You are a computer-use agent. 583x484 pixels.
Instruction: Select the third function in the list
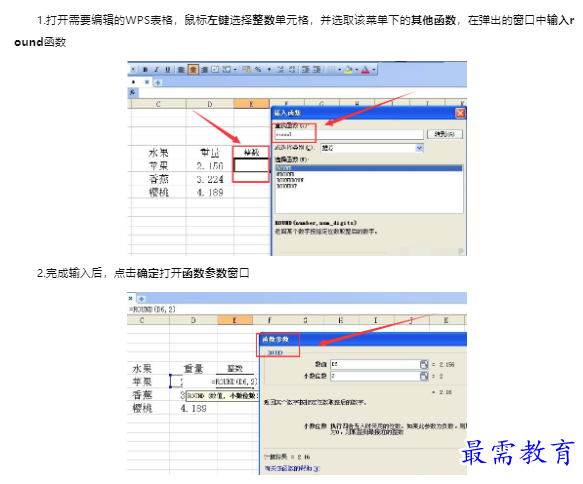point(290,180)
